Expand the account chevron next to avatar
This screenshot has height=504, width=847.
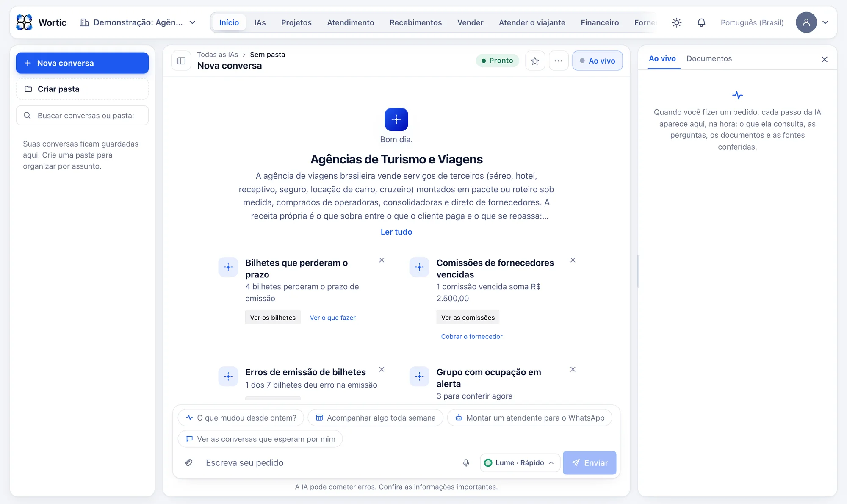click(x=825, y=22)
